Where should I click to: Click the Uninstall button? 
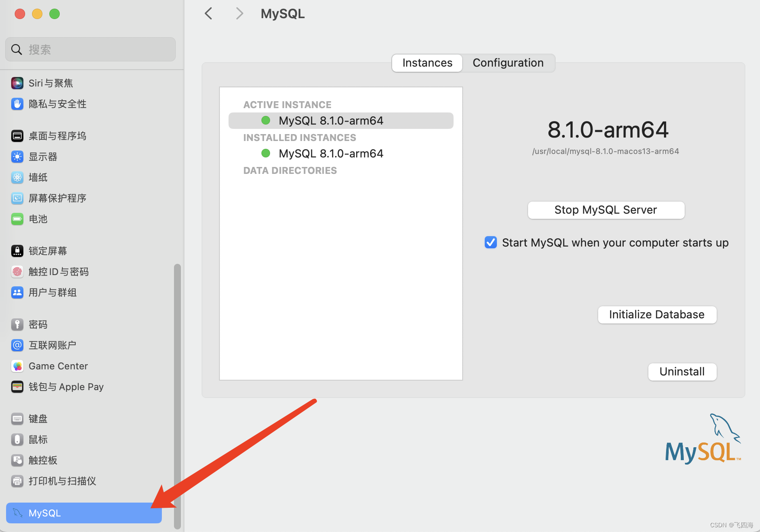coord(682,372)
